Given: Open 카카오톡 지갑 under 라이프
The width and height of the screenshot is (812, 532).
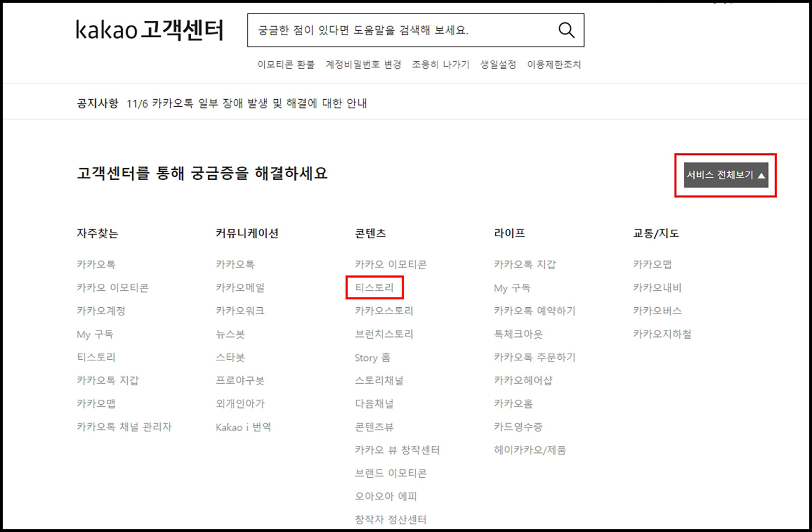Looking at the screenshot, I should point(525,264).
